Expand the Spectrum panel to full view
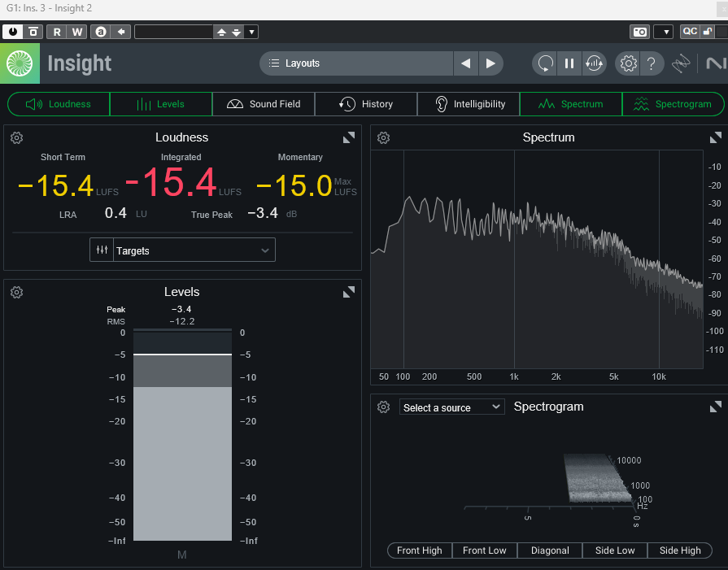This screenshot has width=728, height=570. pos(716,137)
